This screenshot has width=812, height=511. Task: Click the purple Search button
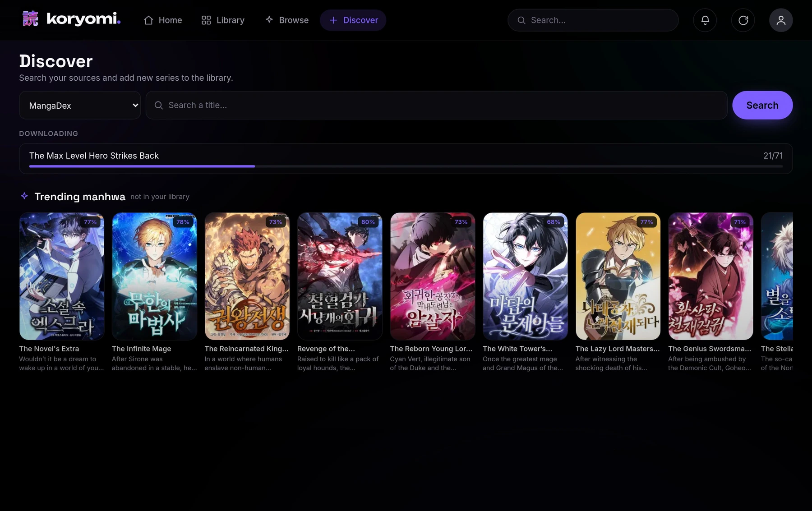point(762,105)
